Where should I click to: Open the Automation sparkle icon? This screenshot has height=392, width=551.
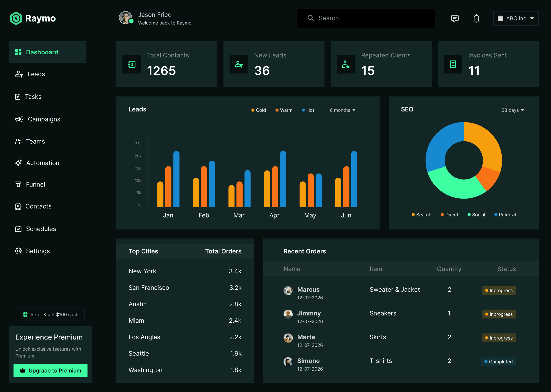(x=18, y=163)
